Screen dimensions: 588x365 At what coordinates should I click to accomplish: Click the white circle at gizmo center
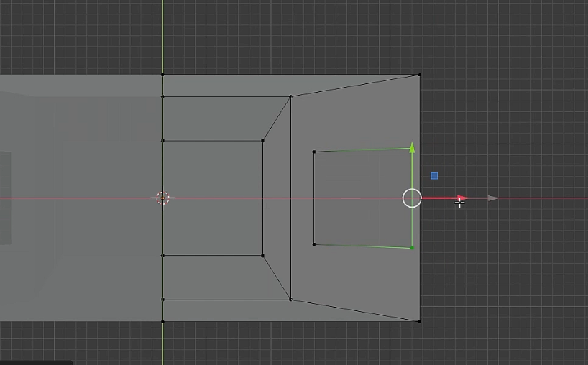tap(412, 198)
